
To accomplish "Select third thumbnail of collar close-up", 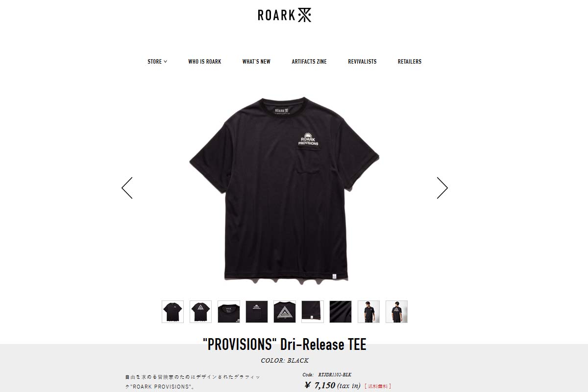I will pos(229,312).
